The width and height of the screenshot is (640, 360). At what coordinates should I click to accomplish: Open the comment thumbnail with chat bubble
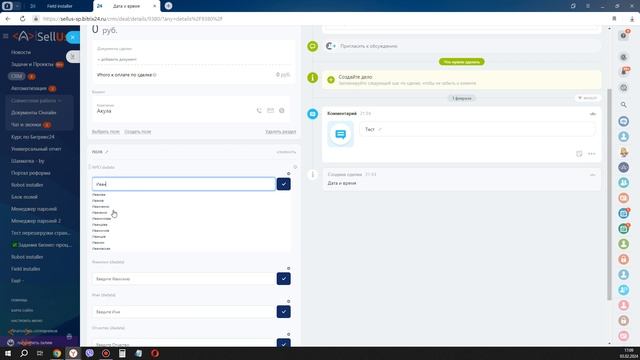pyautogui.click(x=341, y=134)
